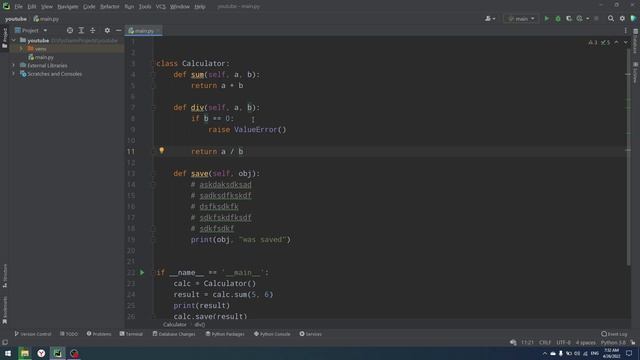Screen dimensions: 640x360
Task: Collapse the sum method fold marker on line 4
Action: [154, 75]
